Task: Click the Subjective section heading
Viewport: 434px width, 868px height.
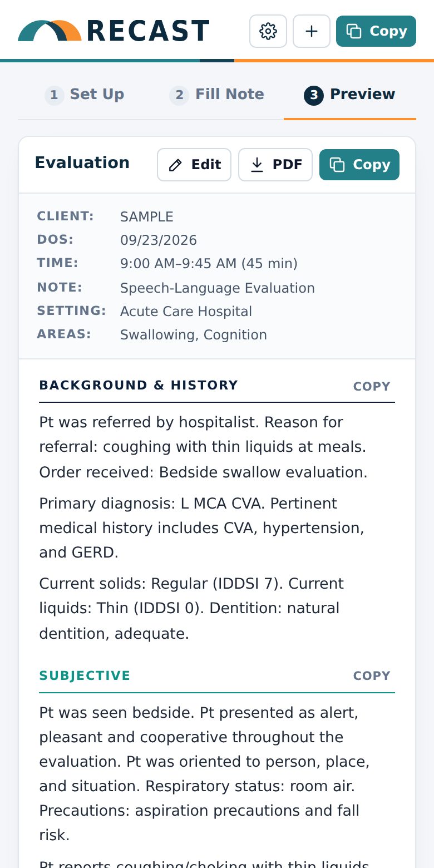Action: click(x=85, y=675)
